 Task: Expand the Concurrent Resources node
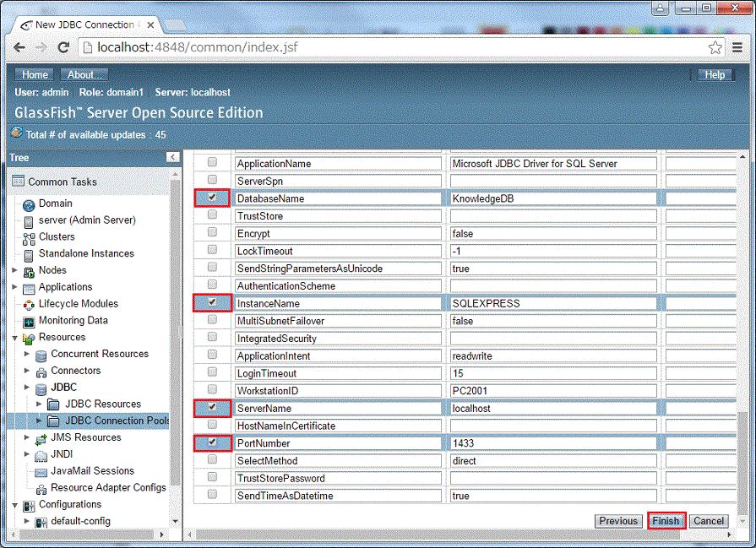pyautogui.click(x=27, y=354)
